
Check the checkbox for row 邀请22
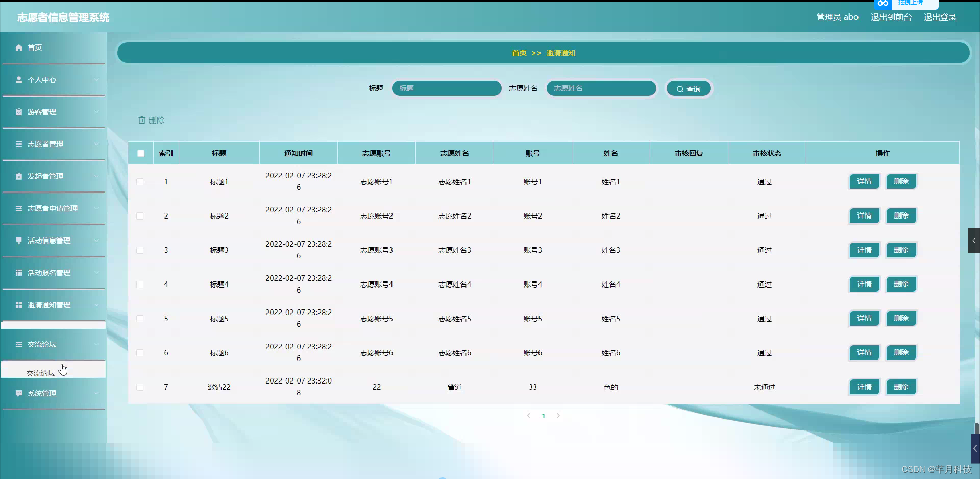[140, 387]
